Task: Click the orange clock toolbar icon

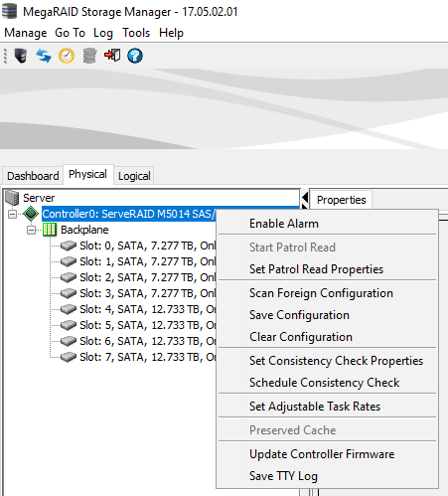Action: tap(67, 56)
